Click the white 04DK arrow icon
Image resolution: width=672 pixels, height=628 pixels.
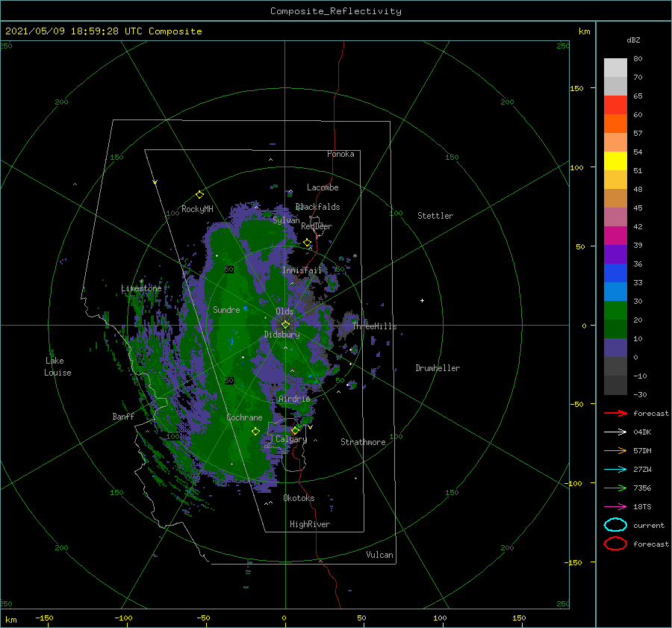615,432
